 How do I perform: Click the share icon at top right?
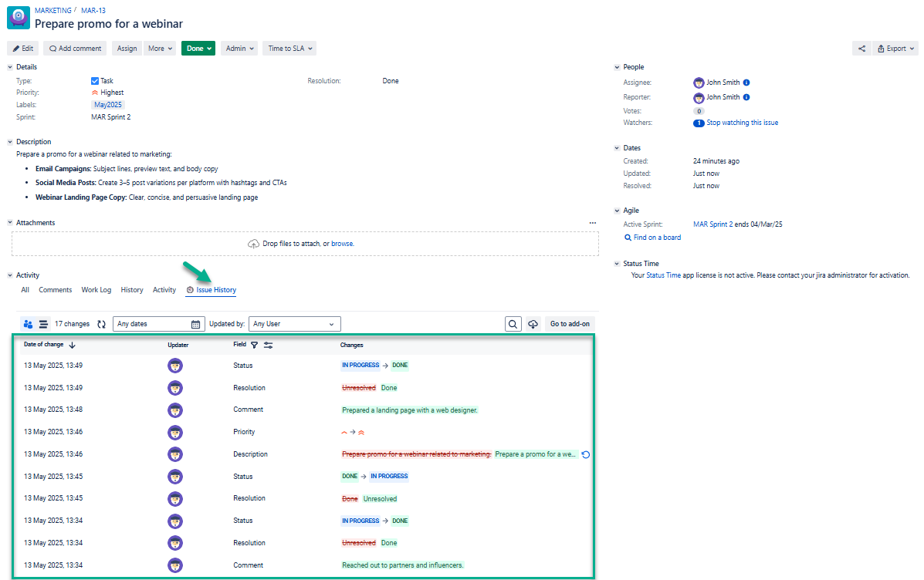(861, 48)
